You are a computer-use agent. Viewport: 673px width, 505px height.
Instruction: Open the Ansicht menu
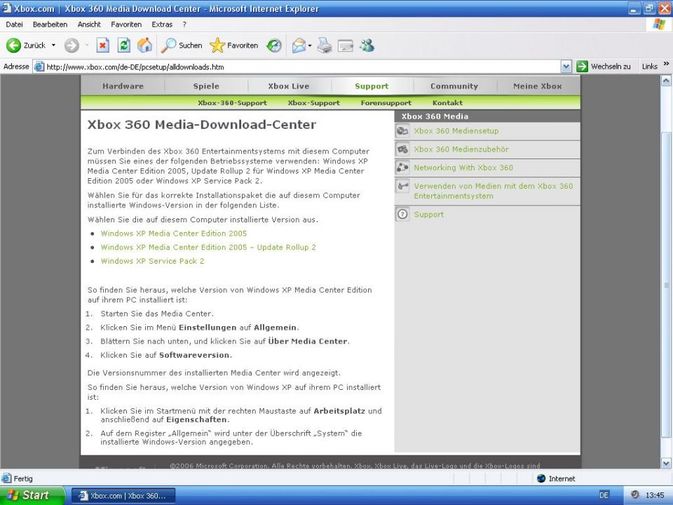pyautogui.click(x=89, y=24)
